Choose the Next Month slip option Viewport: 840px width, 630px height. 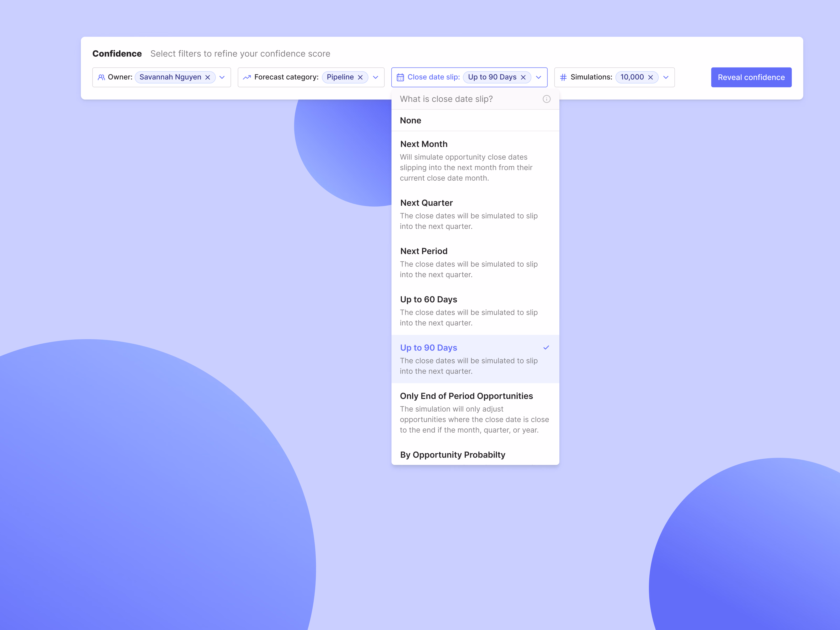click(x=475, y=161)
